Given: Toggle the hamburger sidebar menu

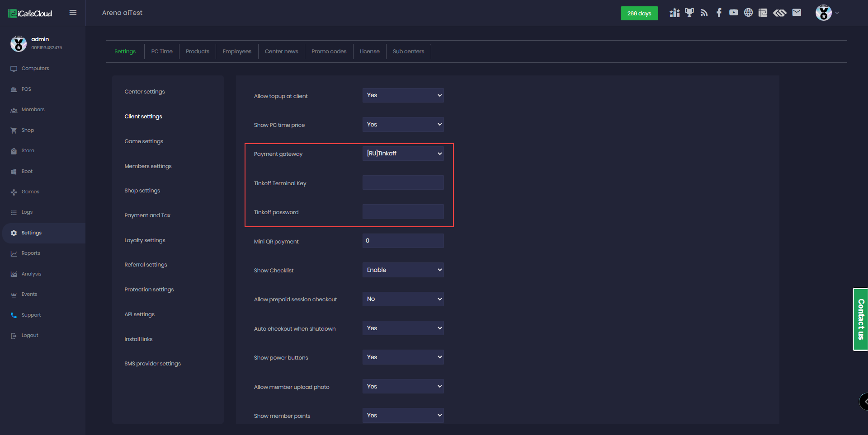Looking at the screenshot, I should [x=73, y=13].
